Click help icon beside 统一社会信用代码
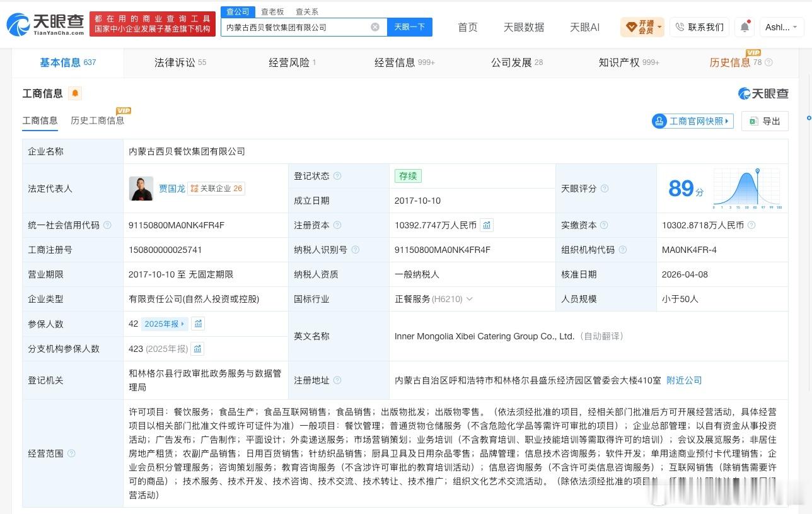This screenshot has width=812, height=514. click(x=107, y=225)
